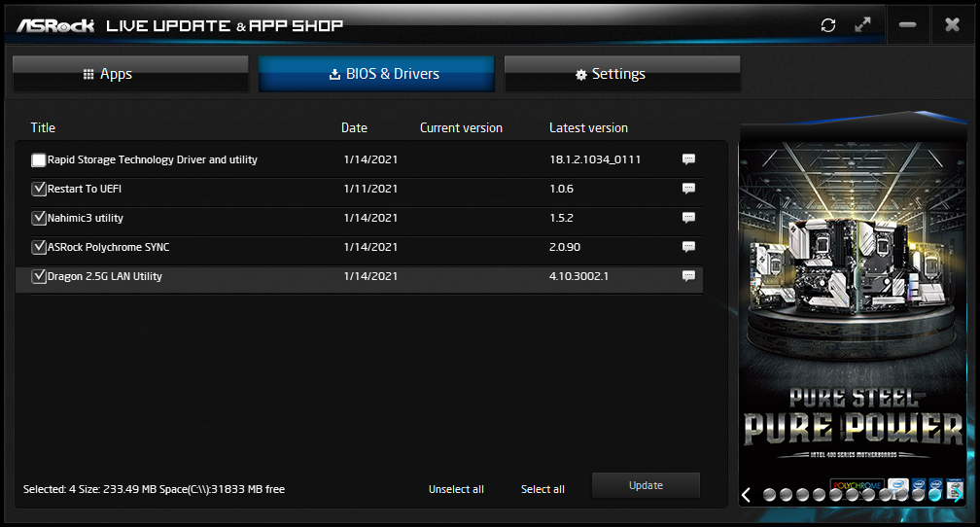980x527 pixels.
Task: Click Select all
Action: [x=542, y=489]
